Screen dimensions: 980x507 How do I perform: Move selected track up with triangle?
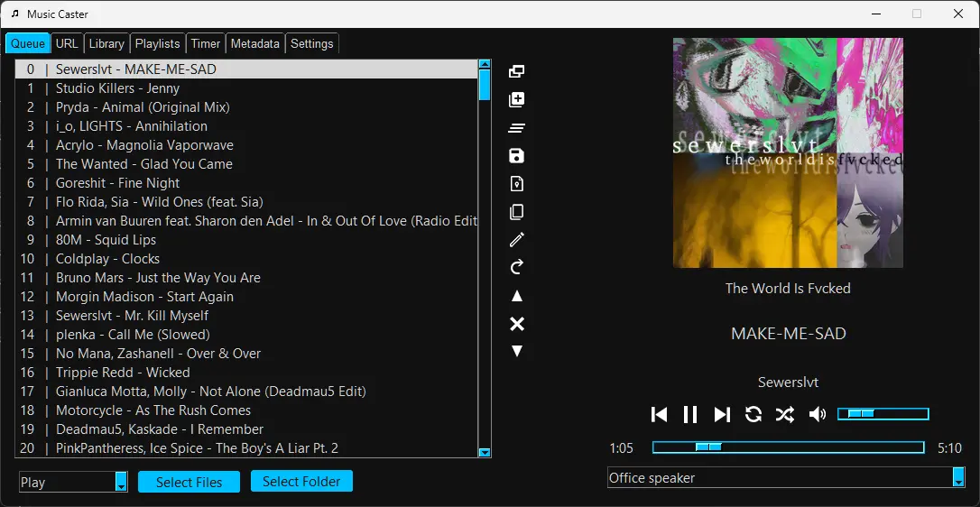(x=517, y=296)
